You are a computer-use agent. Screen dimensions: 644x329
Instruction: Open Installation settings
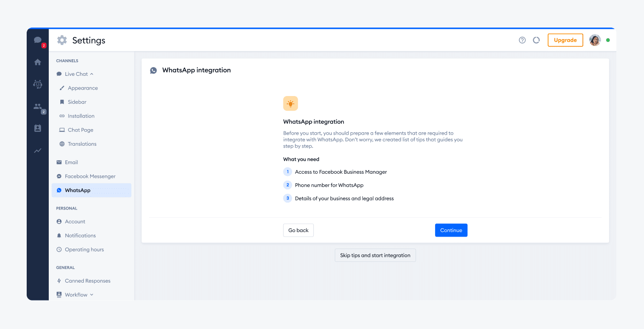pos(81,116)
